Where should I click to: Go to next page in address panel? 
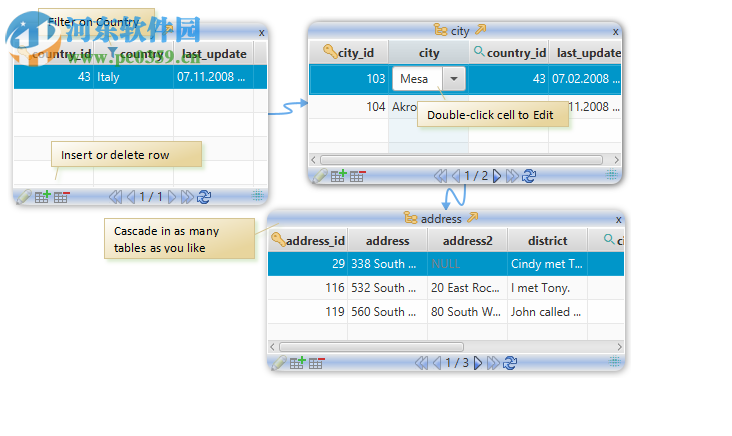click(x=478, y=363)
